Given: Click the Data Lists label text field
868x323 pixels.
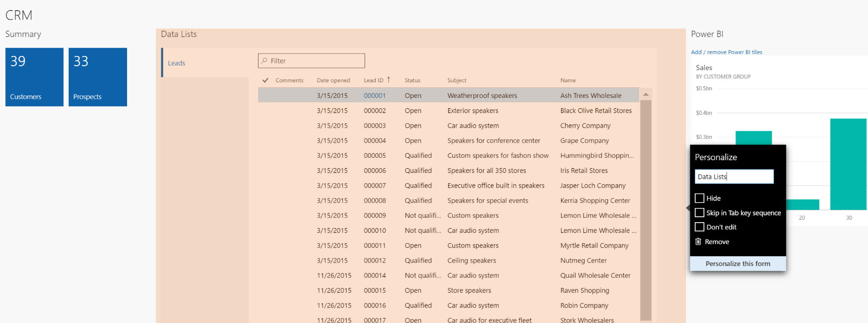Looking at the screenshot, I should [x=734, y=177].
